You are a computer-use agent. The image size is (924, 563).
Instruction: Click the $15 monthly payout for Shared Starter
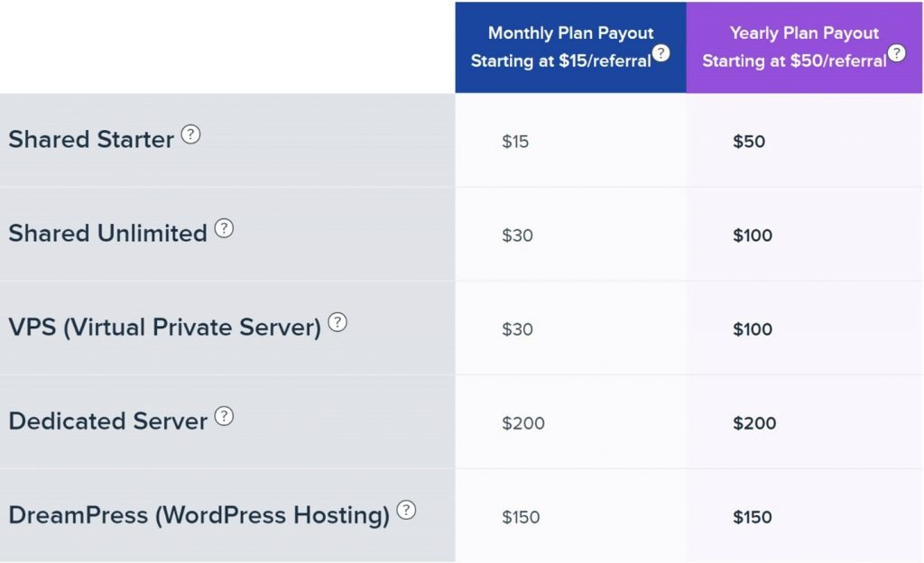point(515,142)
